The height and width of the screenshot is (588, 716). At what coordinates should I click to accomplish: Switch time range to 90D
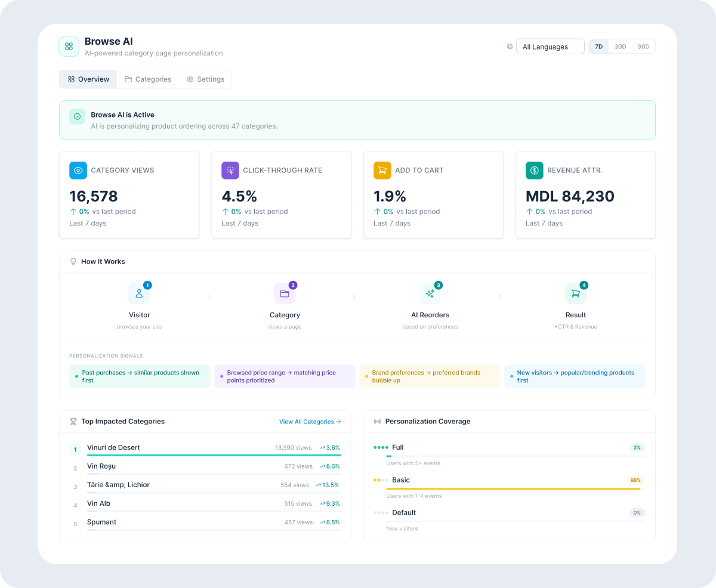click(643, 47)
